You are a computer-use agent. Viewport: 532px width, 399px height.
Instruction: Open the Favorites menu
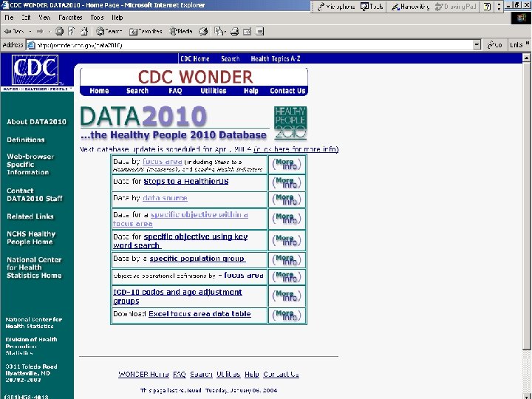coord(71,18)
